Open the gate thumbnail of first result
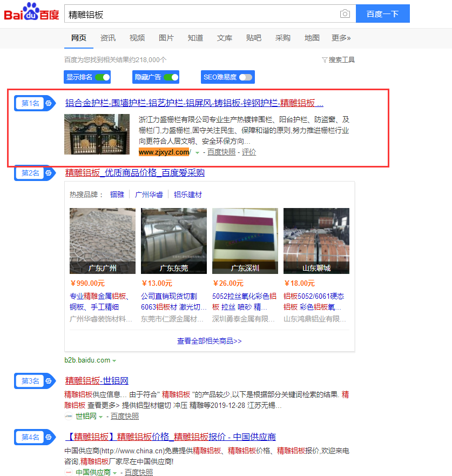The width and height of the screenshot is (452, 476). [x=97, y=134]
